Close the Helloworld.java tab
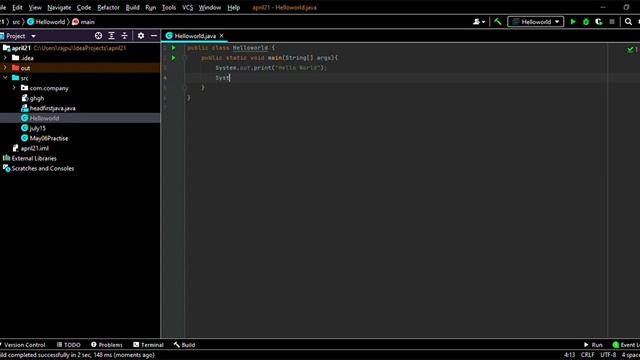 coord(222,36)
